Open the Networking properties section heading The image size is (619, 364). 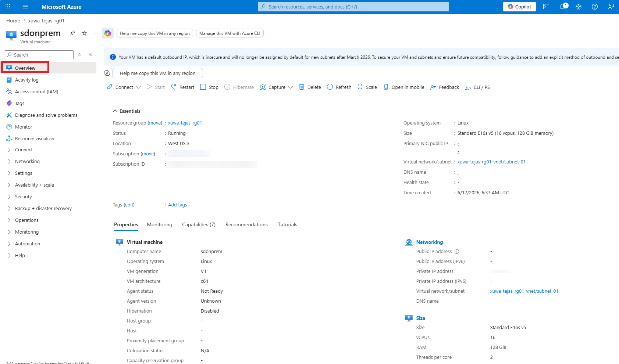pyautogui.click(x=430, y=242)
